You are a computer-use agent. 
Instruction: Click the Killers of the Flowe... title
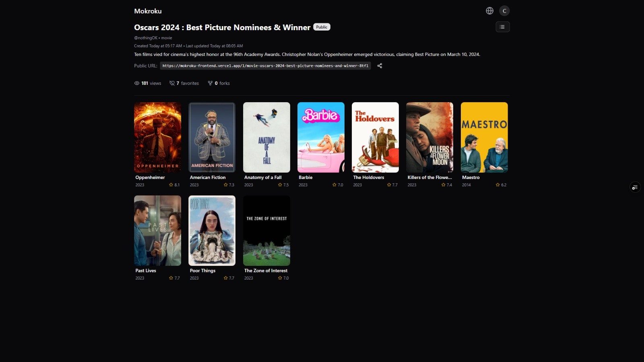pyautogui.click(x=429, y=177)
